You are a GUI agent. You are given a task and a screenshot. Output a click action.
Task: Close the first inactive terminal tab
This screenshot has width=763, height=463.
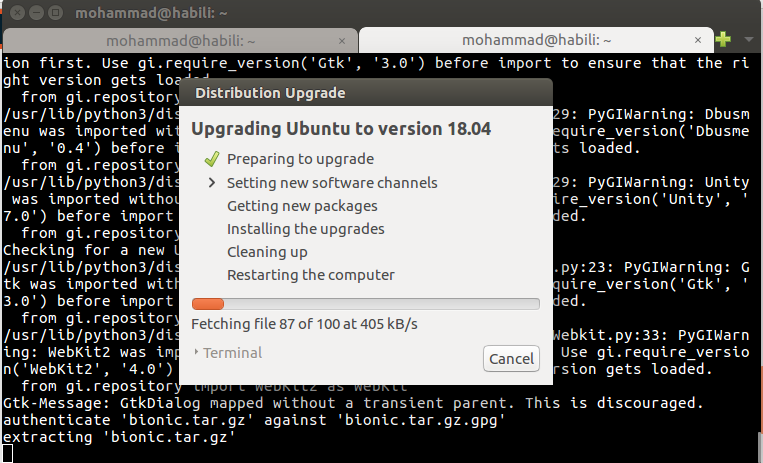(343, 40)
